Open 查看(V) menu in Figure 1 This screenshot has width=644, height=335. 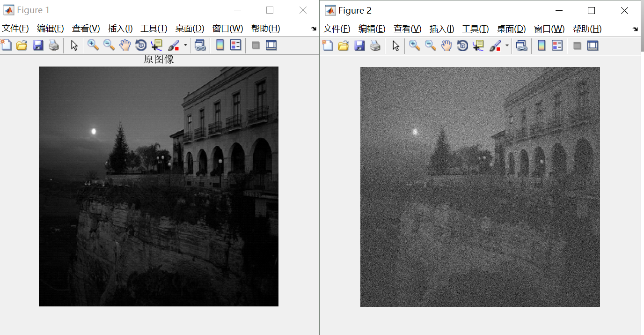[86, 29]
